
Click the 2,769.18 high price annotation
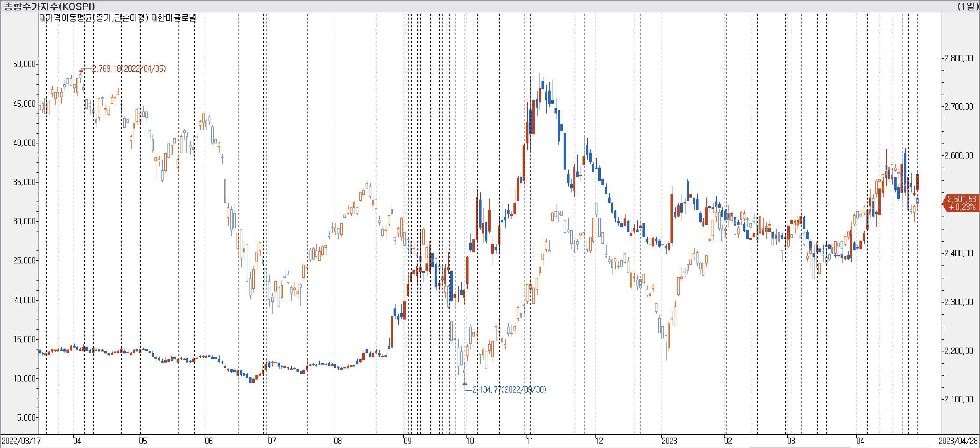129,68
